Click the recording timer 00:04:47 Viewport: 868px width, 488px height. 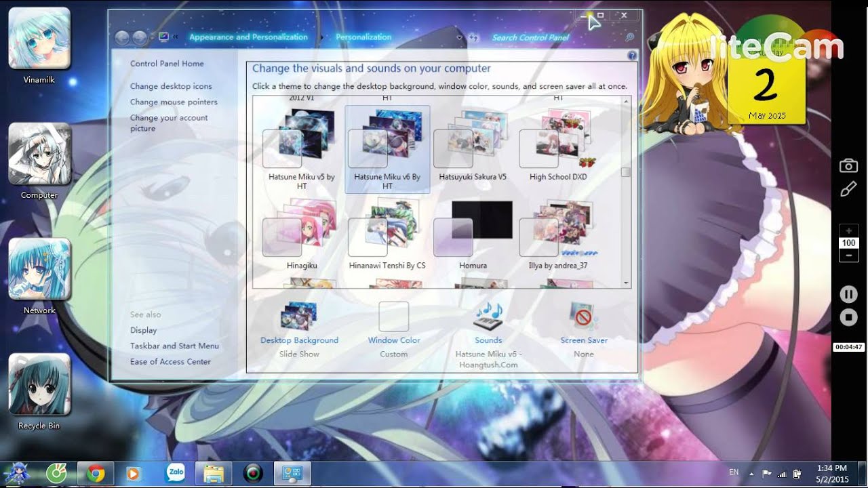pos(849,347)
